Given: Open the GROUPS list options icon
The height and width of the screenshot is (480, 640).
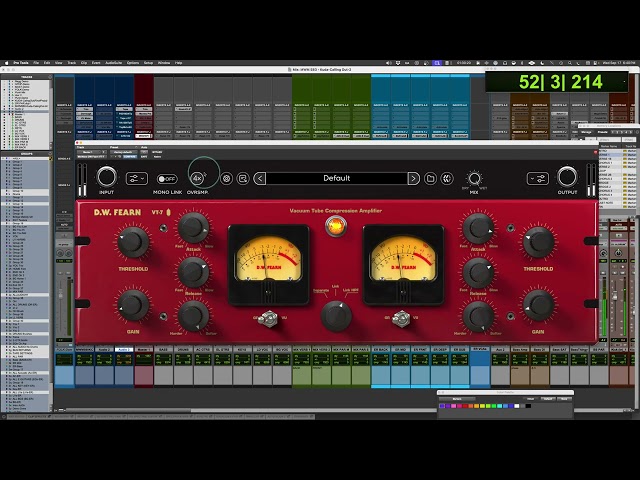Looking at the screenshot, I should point(50,154).
